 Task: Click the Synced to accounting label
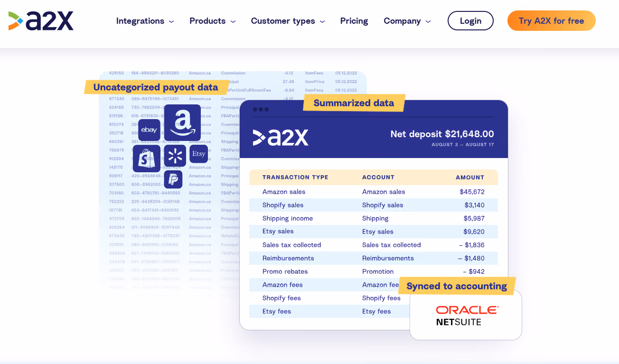457,286
